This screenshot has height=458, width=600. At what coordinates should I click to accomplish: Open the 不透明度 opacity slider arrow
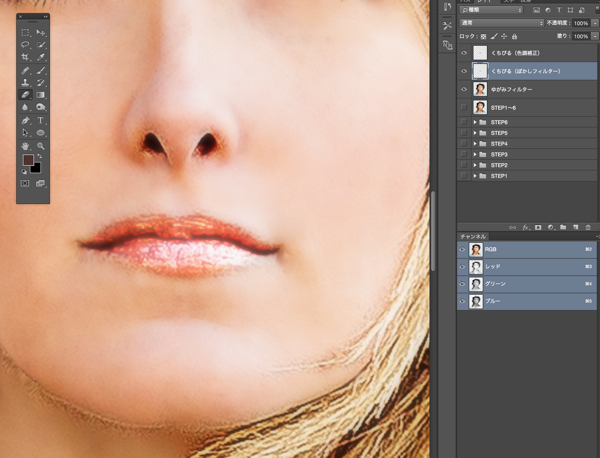(595, 23)
